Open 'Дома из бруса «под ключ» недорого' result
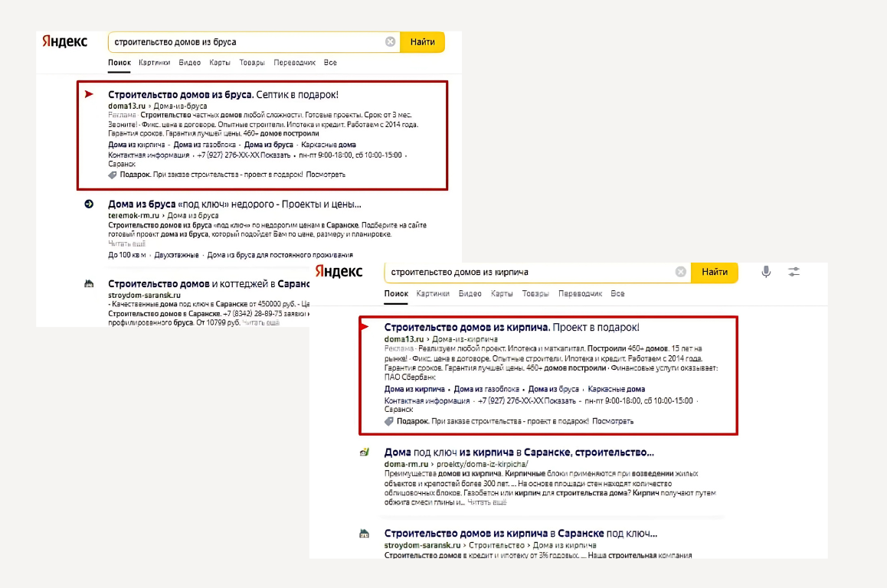 click(234, 204)
